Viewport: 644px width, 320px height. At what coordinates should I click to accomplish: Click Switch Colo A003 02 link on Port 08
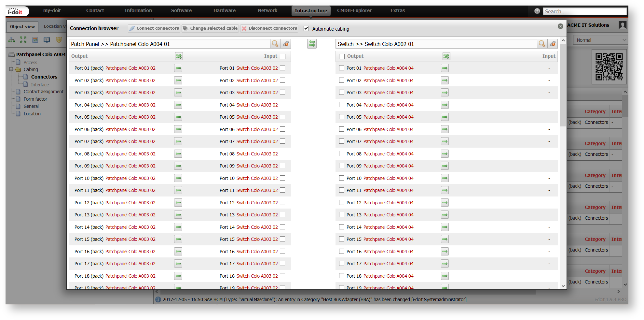pyautogui.click(x=257, y=154)
